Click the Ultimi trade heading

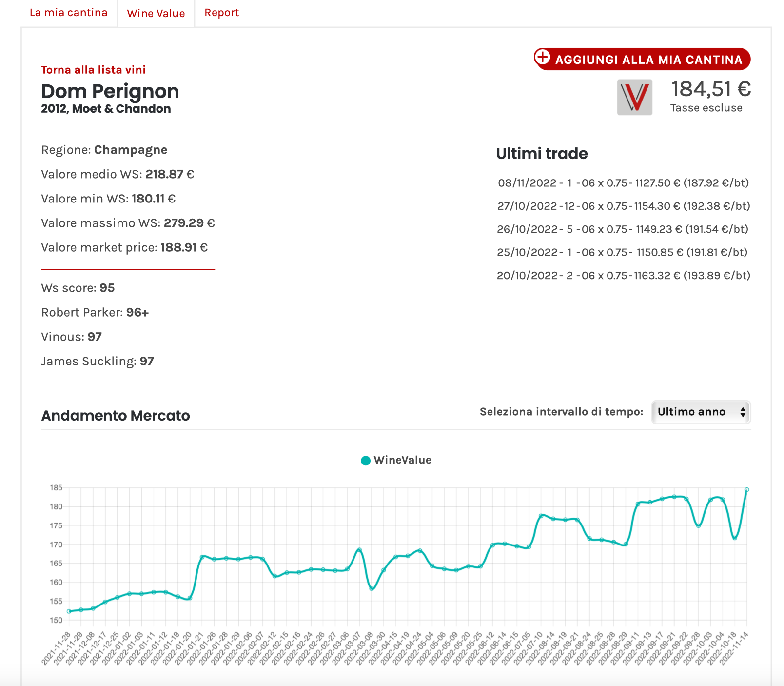(x=542, y=154)
